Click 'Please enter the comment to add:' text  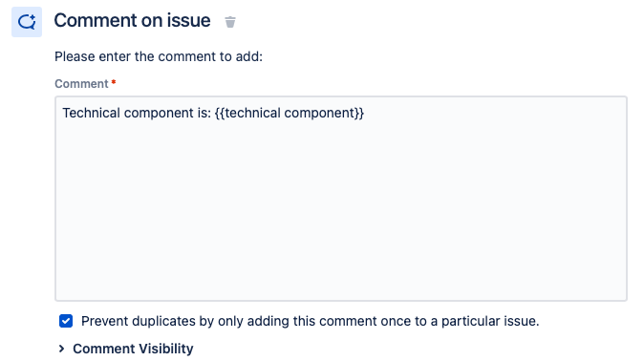159,56
